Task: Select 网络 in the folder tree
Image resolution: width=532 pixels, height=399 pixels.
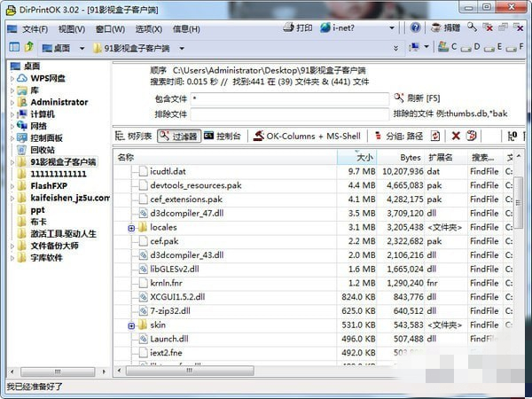Action: [x=38, y=126]
